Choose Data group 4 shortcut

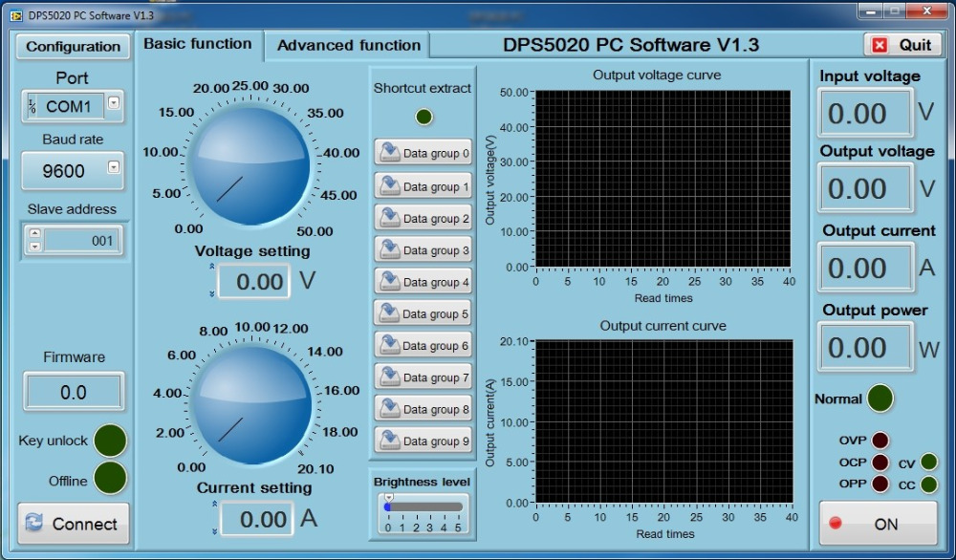click(424, 282)
